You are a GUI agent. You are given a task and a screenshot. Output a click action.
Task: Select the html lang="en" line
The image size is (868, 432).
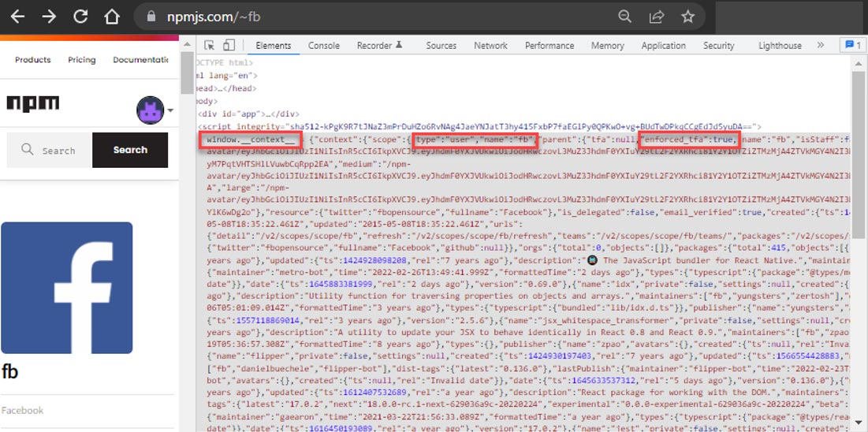(x=225, y=76)
